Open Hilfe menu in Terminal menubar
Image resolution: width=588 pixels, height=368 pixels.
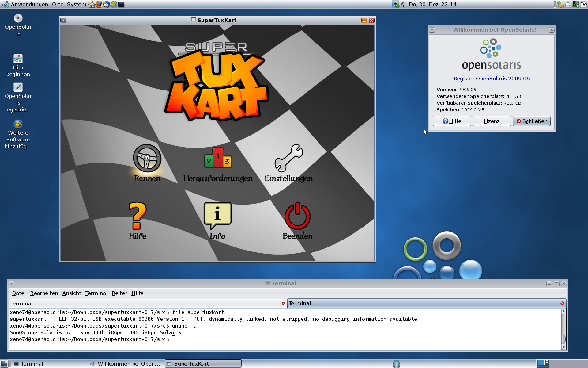[138, 293]
